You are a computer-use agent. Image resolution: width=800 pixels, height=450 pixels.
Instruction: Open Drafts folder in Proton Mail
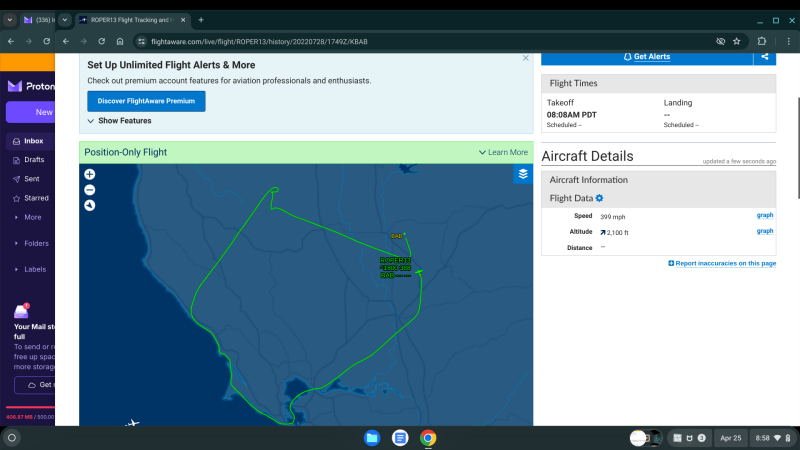coord(31,160)
